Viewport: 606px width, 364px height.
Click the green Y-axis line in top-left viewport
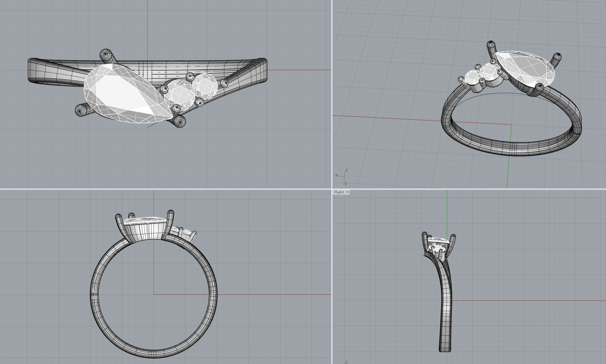pyautogui.click(x=148, y=25)
